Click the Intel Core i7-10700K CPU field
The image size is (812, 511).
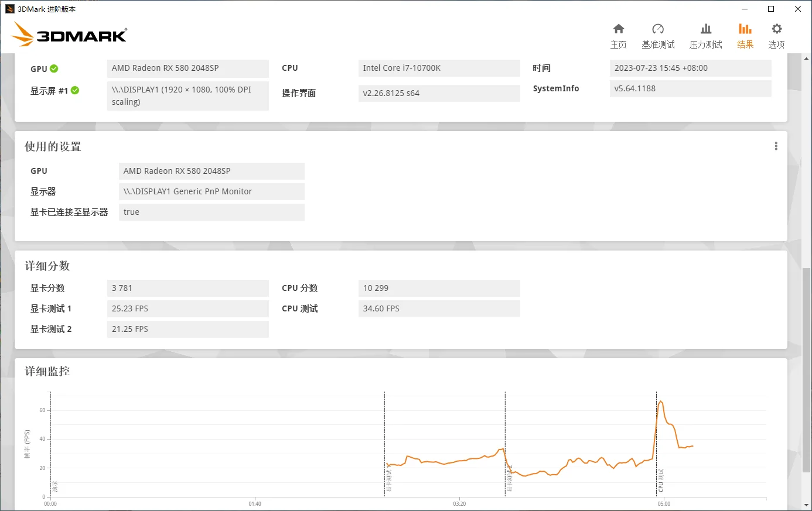tap(439, 68)
